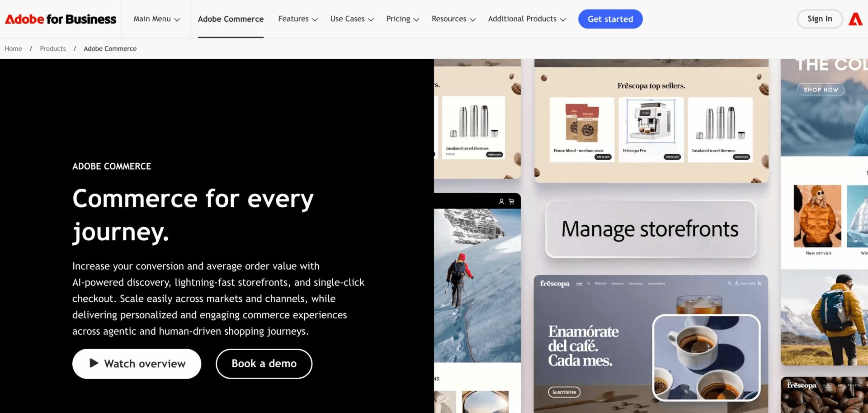
Task: Click Add to cart under House blend
Action: pyautogui.click(x=603, y=157)
